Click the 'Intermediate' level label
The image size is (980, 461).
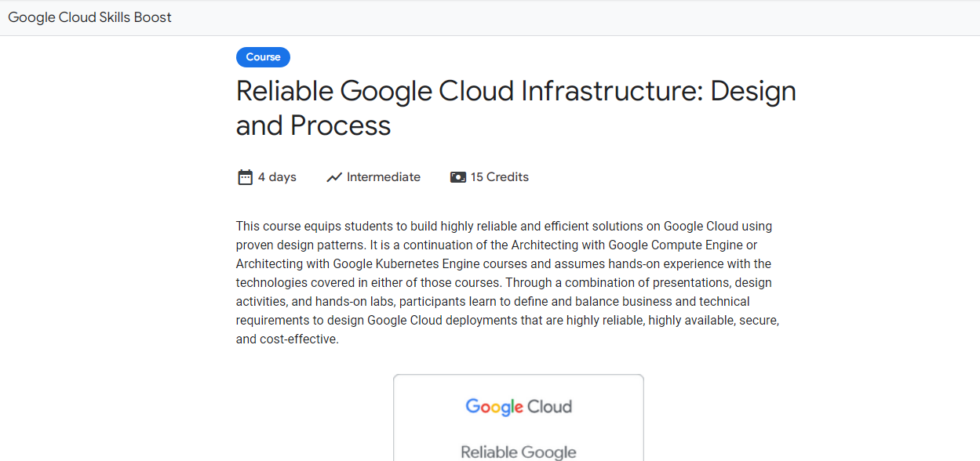click(384, 177)
